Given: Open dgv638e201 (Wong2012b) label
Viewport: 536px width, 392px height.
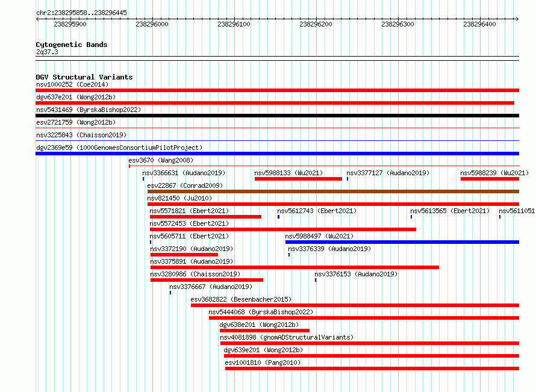Looking at the screenshot, I should pos(259,325).
